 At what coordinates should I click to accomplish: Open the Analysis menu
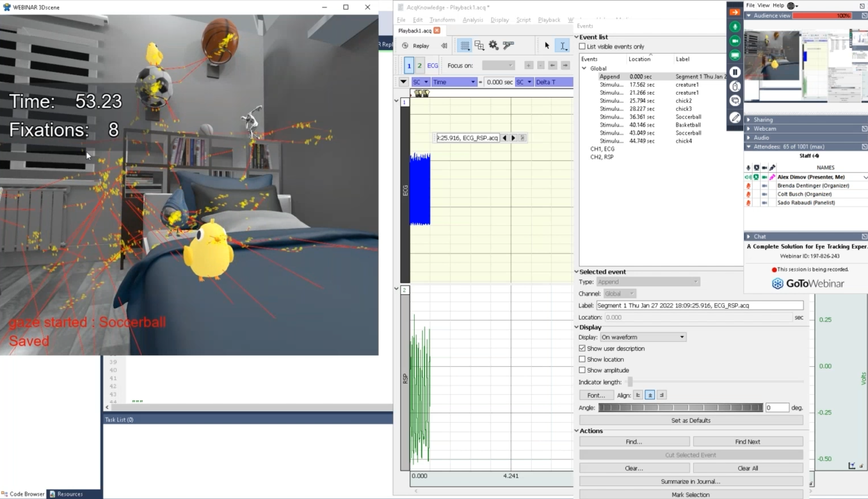click(x=472, y=20)
